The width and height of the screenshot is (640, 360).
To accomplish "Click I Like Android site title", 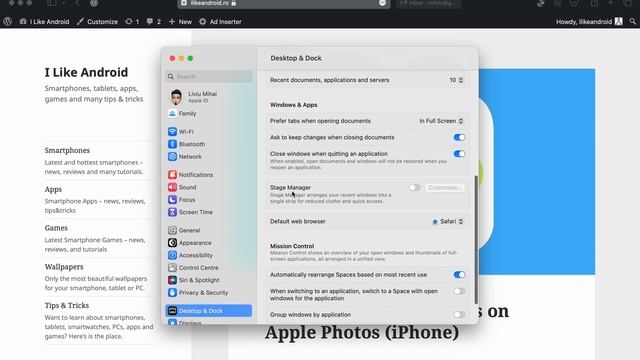I will [86, 72].
